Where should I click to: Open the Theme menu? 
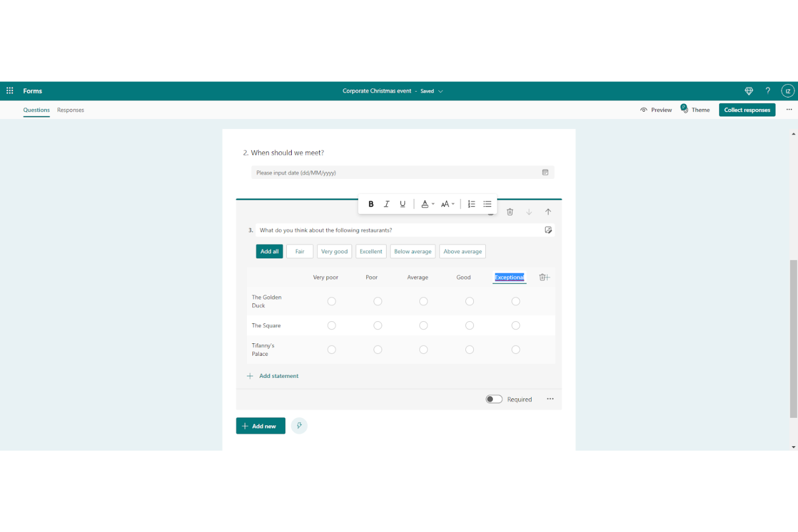click(x=700, y=109)
